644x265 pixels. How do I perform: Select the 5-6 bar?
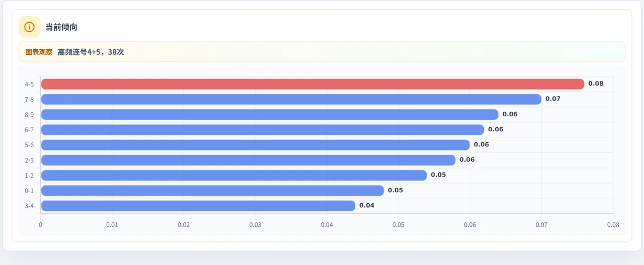tap(255, 145)
